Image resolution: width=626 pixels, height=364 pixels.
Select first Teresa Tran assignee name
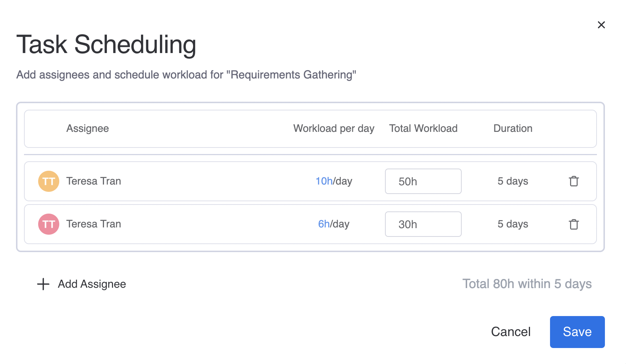(x=93, y=181)
